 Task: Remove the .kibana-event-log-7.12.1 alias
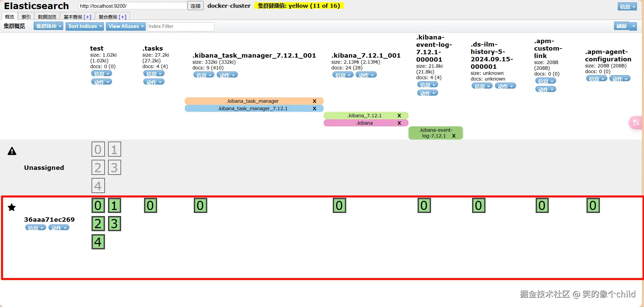click(454, 136)
